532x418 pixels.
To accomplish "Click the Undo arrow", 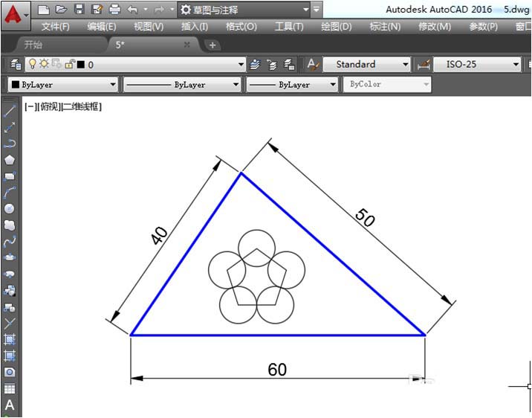I will 133,10.
